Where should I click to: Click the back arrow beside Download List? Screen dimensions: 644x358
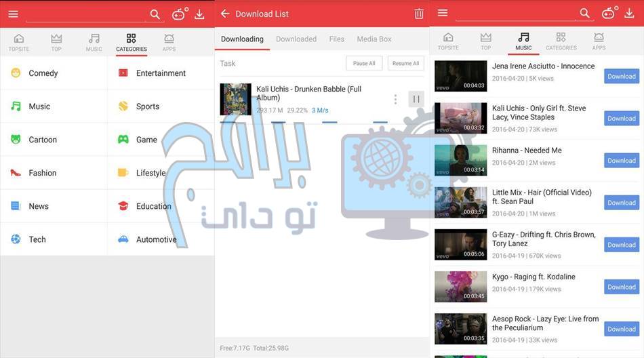225,14
